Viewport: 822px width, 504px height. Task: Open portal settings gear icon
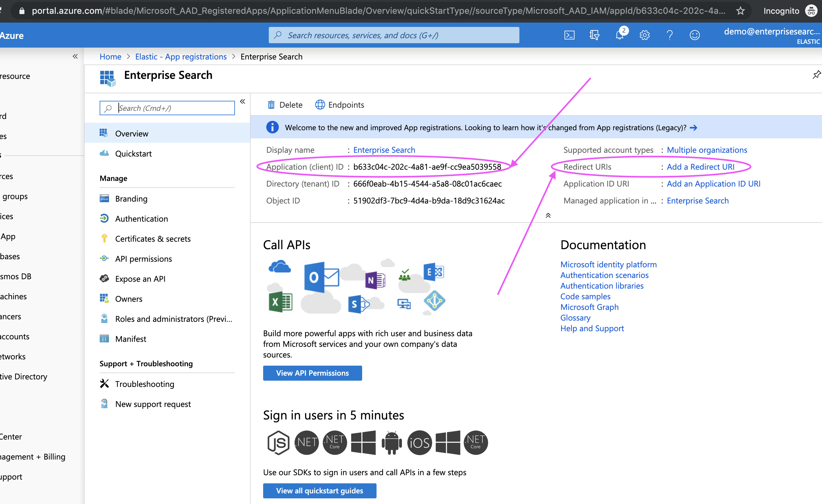point(644,35)
